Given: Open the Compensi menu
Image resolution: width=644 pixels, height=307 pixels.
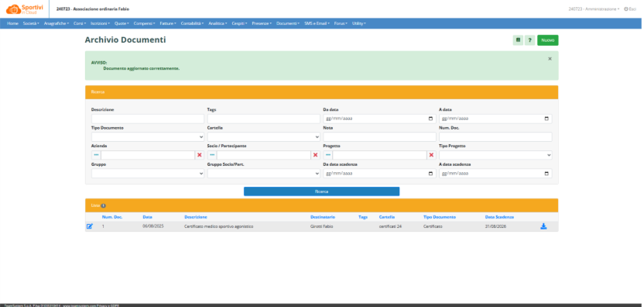Looking at the screenshot, I should tap(144, 23).
